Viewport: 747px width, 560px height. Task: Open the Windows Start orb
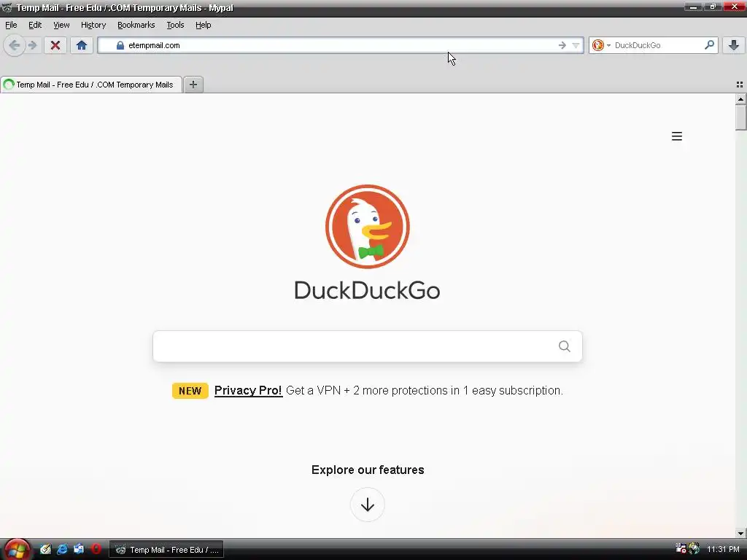pos(18,550)
